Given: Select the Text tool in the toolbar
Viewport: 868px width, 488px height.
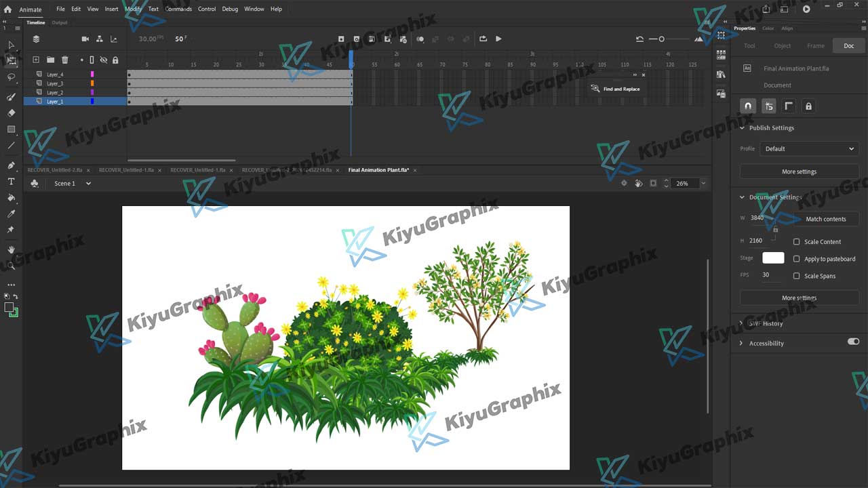Looking at the screenshot, I should tap(11, 182).
